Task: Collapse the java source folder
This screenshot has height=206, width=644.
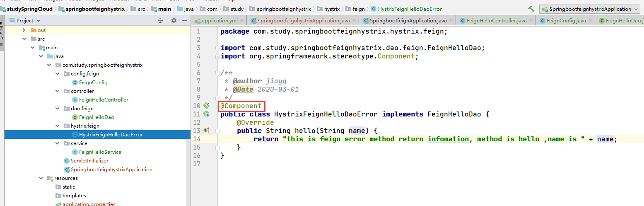Action: [41, 56]
